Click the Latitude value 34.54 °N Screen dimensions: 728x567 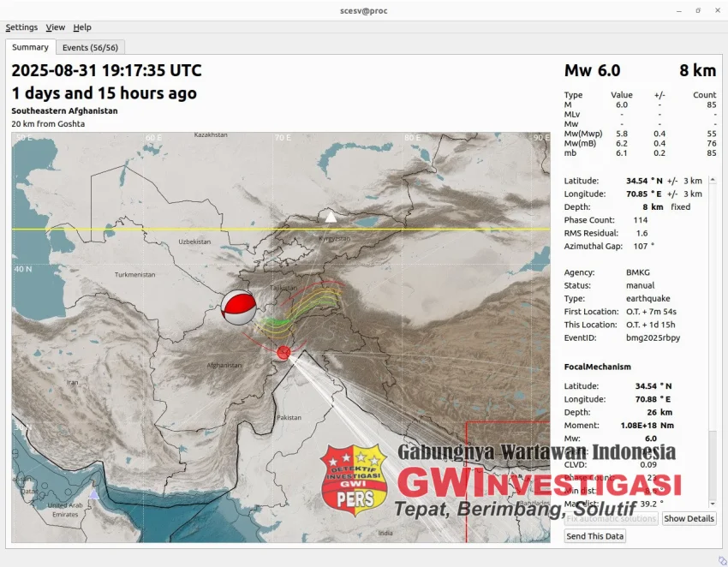click(644, 181)
